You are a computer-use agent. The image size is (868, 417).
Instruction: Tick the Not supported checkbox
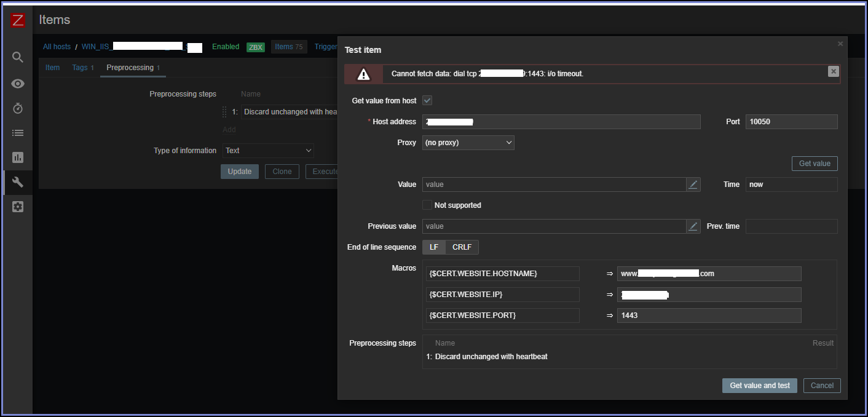[427, 205]
